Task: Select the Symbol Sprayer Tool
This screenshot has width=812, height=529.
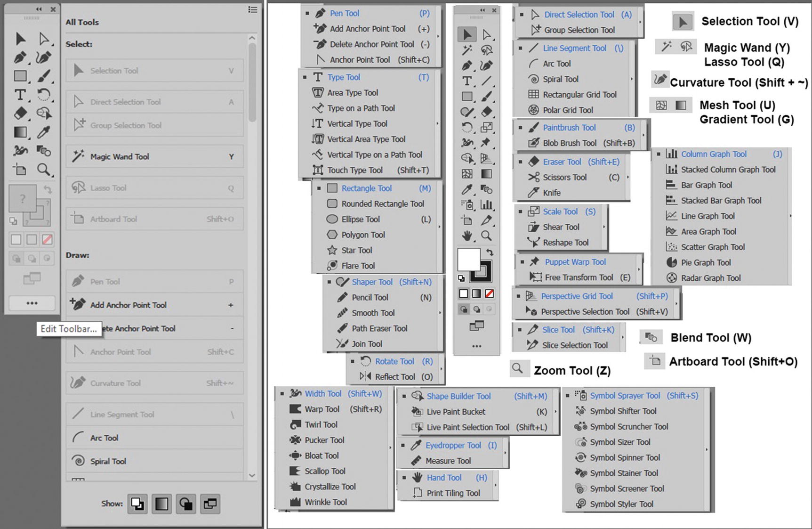Action: coord(625,396)
